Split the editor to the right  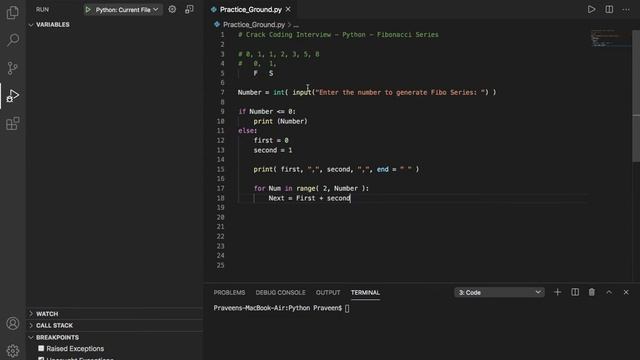click(609, 9)
